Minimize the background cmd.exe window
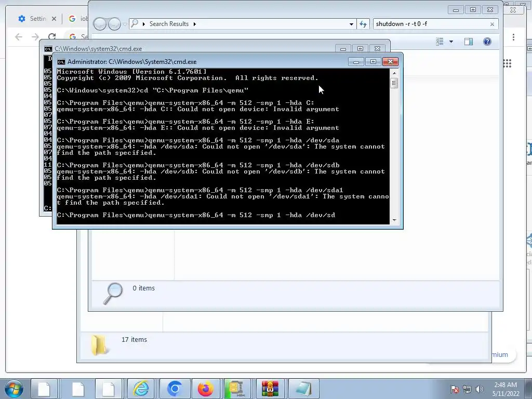 click(343, 48)
